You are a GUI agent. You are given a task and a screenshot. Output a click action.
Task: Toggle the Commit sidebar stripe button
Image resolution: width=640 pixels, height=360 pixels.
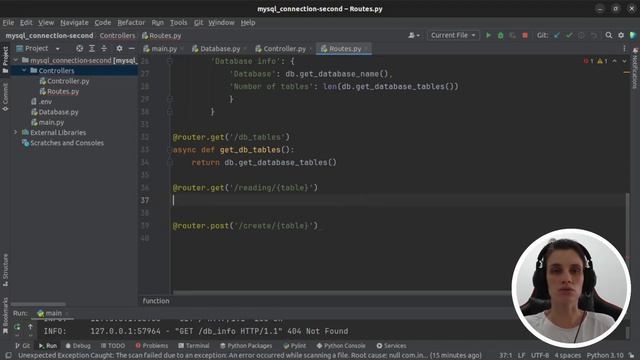pos(5,96)
